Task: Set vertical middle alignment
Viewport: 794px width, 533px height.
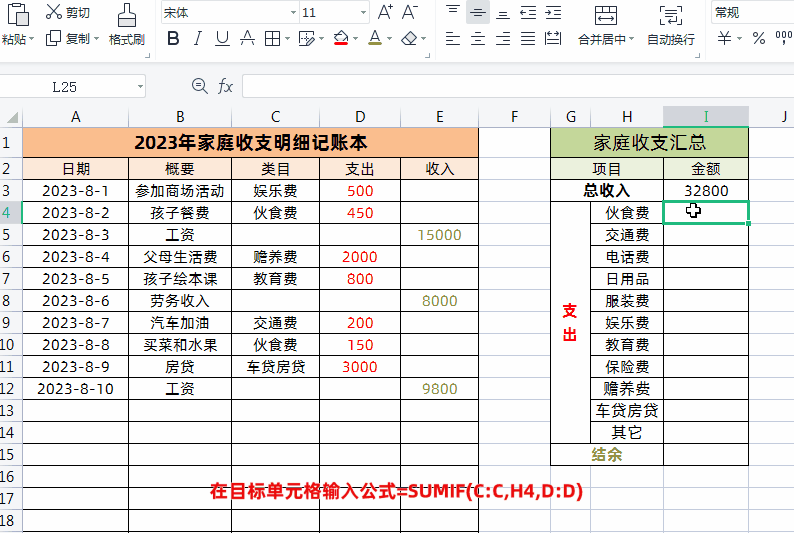Action: (478, 12)
